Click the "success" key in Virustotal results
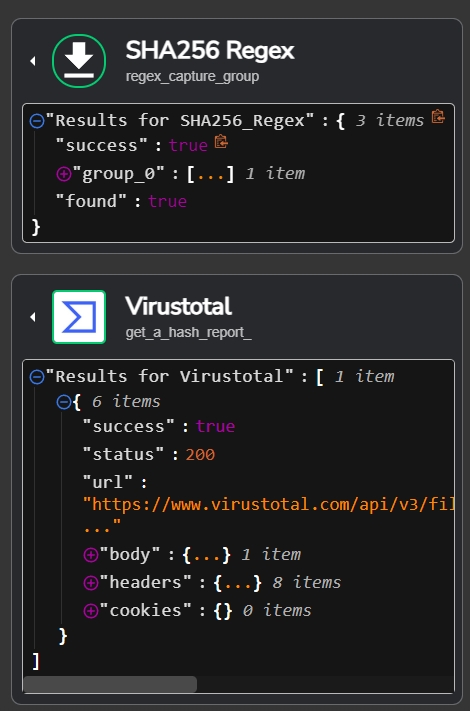Viewport: 470px width, 711px height. coord(128,426)
